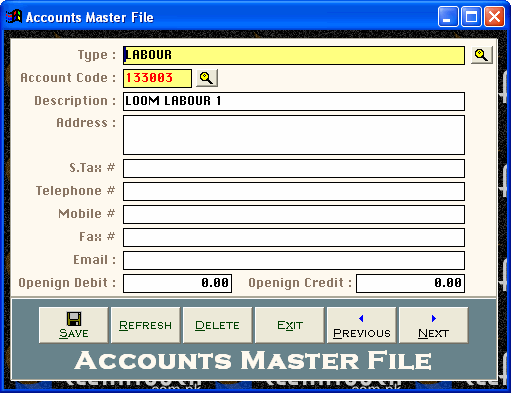Click the Telephone # input field
Screen dimensions: 511x393
294,191
